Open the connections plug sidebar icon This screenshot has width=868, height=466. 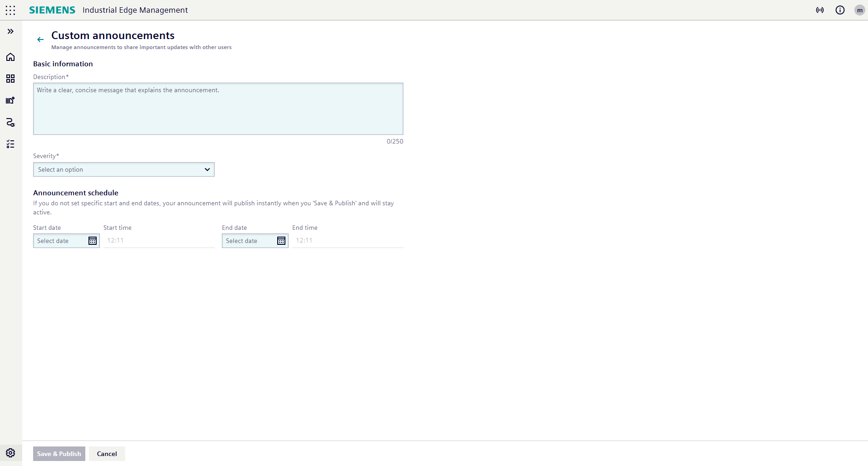[x=10, y=122]
